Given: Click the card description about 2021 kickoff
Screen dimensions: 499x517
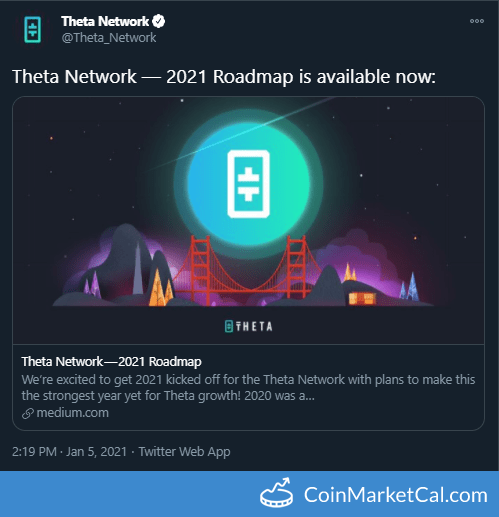Looking at the screenshot, I should coord(248,388).
